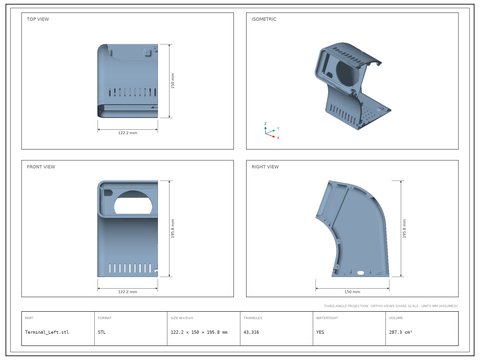Click the ISOMETRIC panel label
The image size is (480, 360).
pyautogui.click(x=264, y=19)
